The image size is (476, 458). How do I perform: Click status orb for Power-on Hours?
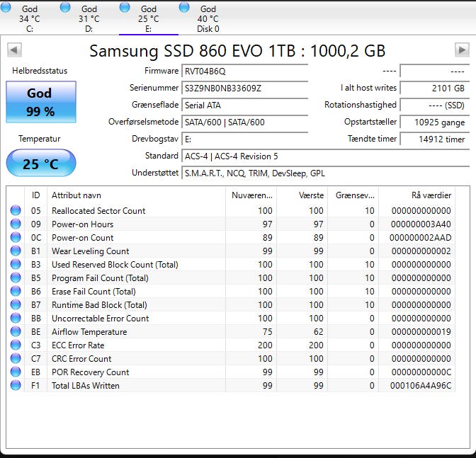(x=16, y=224)
